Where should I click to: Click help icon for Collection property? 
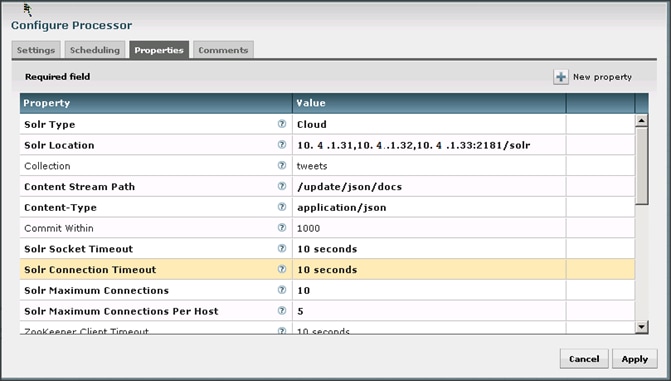pyautogui.click(x=282, y=165)
